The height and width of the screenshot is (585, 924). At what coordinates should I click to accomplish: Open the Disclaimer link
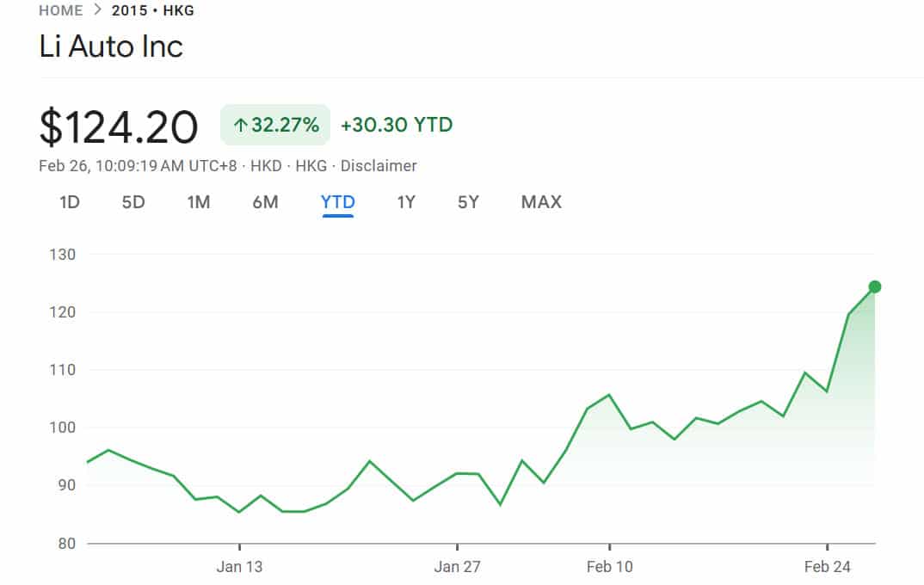pyautogui.click(x=379, y=166)
